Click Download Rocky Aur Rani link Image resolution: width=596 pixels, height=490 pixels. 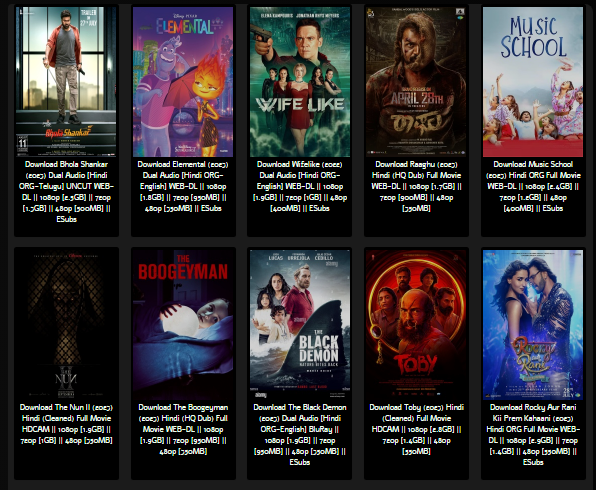pos(533,435)
